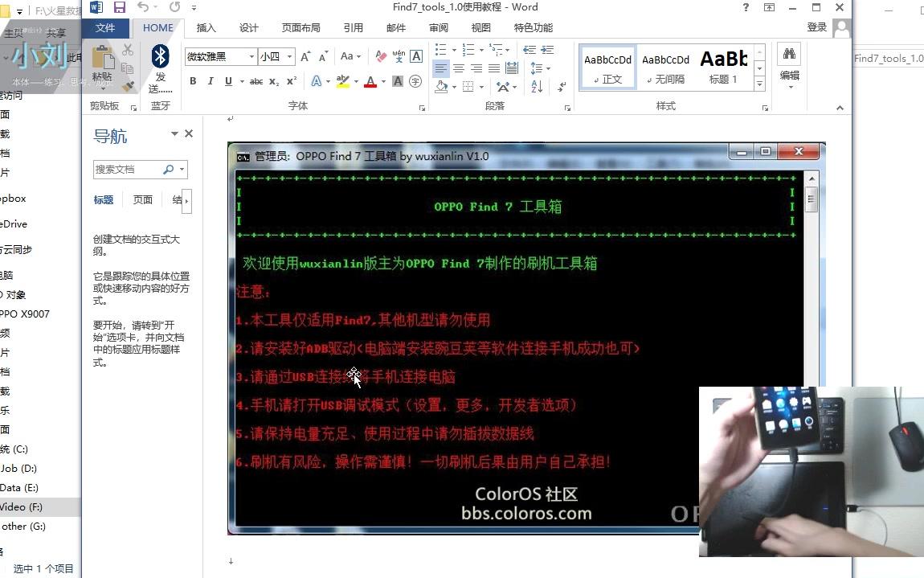This screenshot has width=924, height=578.
Task: Increase paragraph indent
Action: [x=547, y=50]
